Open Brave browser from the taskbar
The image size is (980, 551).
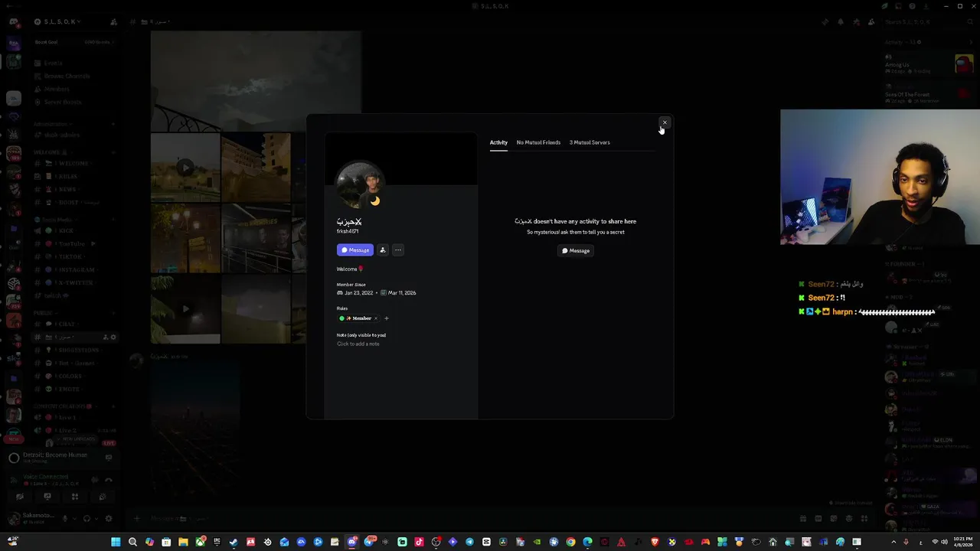tap(655, 542)
